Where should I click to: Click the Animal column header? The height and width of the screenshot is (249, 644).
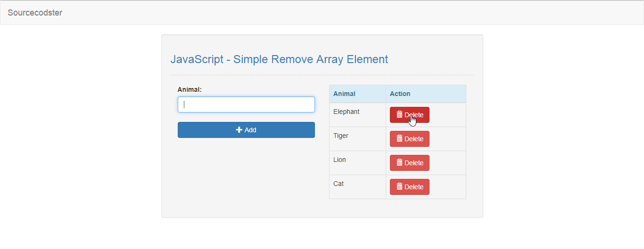tap(357, 94)
